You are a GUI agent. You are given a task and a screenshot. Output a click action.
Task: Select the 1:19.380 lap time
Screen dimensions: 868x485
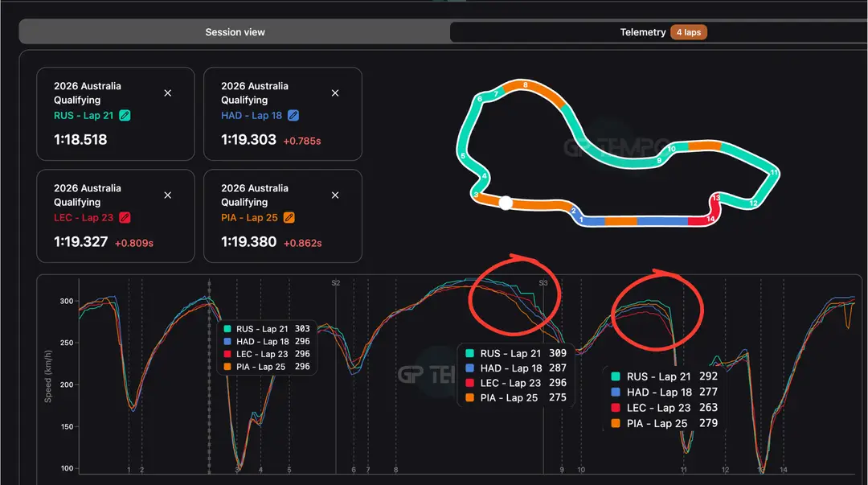248,241
